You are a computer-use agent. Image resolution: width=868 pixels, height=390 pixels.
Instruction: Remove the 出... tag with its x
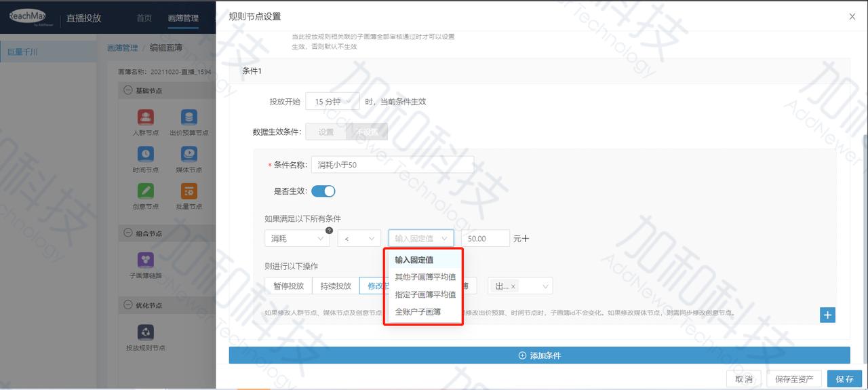pyautogui.click(x=513, y=286)
